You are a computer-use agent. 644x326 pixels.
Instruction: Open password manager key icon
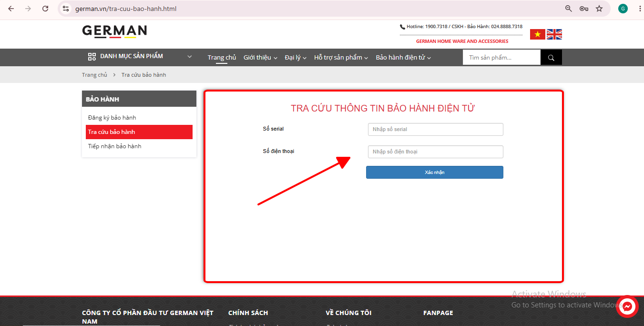[583, 9]
